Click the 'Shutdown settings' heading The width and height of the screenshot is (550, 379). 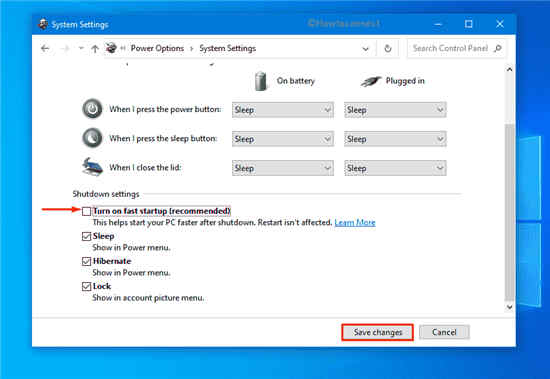point(106,194)
